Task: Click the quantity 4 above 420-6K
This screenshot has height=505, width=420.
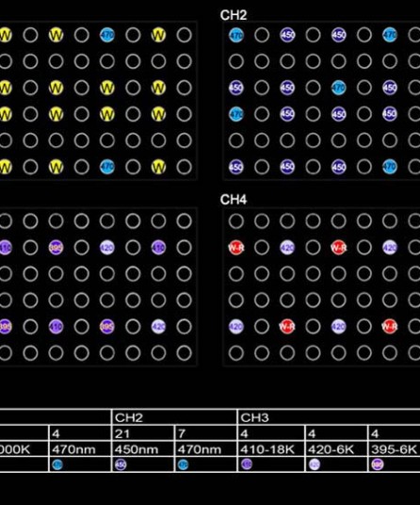Action: [336, 433]
